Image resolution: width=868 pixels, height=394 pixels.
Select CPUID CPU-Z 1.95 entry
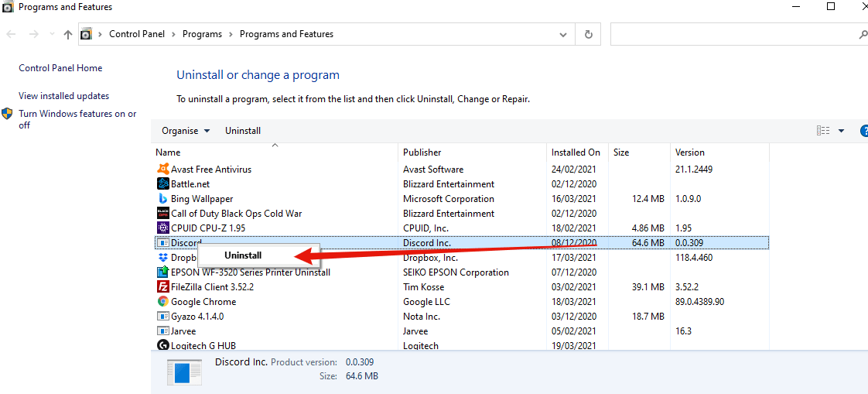pos(208,228)
